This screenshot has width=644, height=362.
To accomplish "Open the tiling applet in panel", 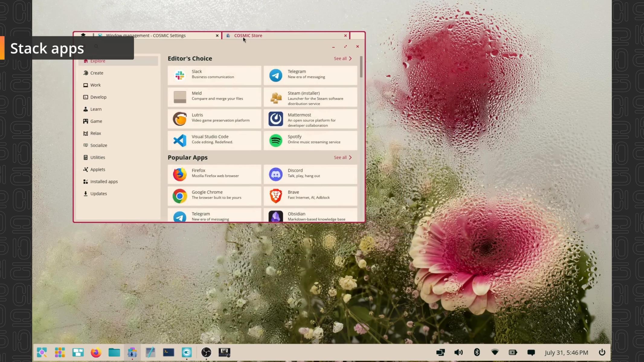I will (441, 352).
